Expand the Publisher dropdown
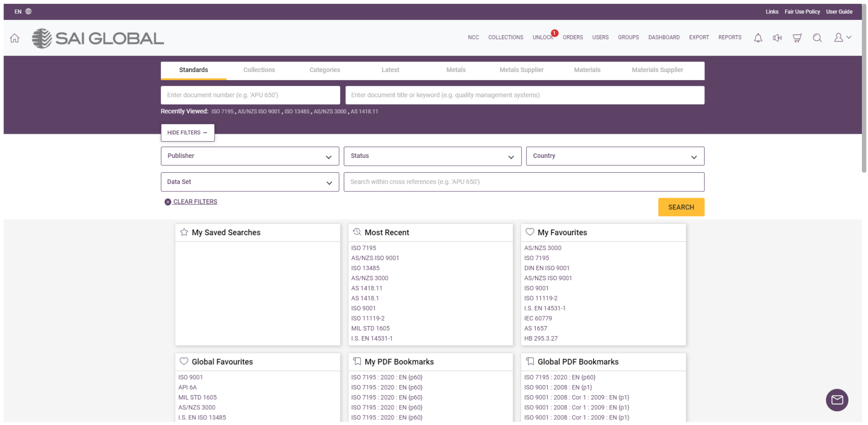 pos(250,156)
